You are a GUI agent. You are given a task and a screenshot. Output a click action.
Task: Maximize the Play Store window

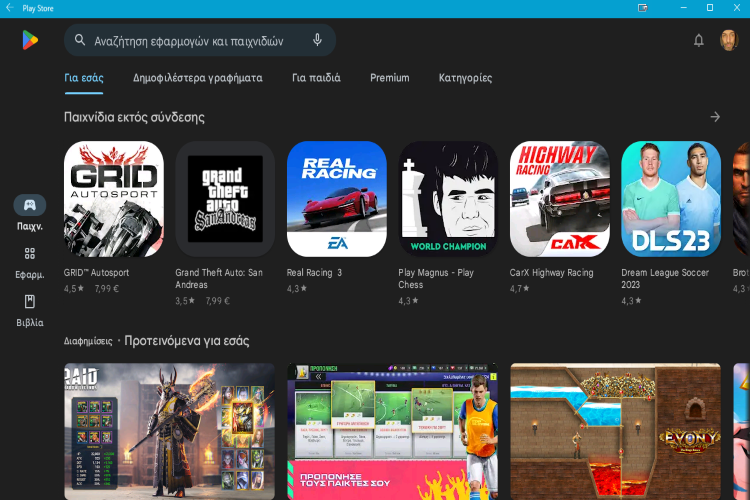click(x=710, y=8)
